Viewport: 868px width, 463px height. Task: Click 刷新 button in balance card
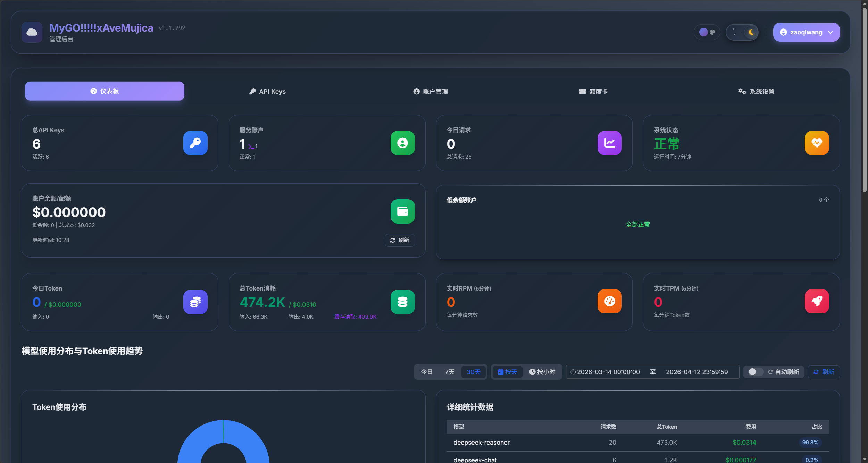coord(399,240)
